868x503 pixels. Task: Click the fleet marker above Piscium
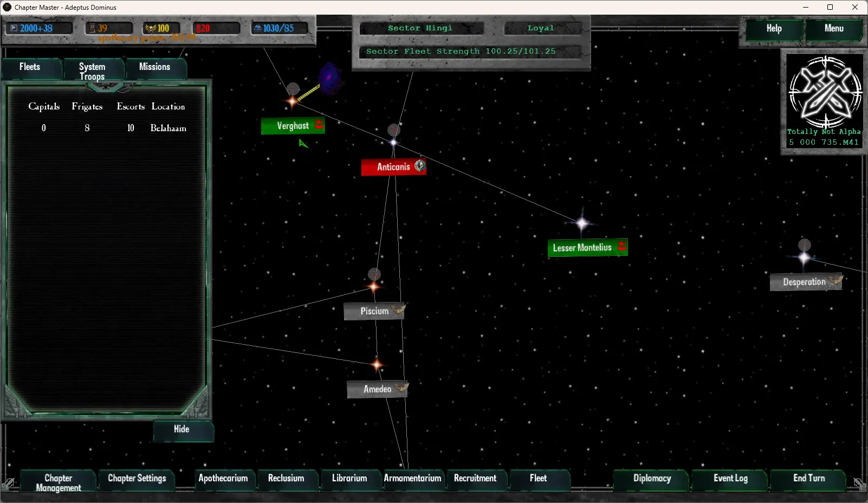pyautogui.click(x=374, y=274)
